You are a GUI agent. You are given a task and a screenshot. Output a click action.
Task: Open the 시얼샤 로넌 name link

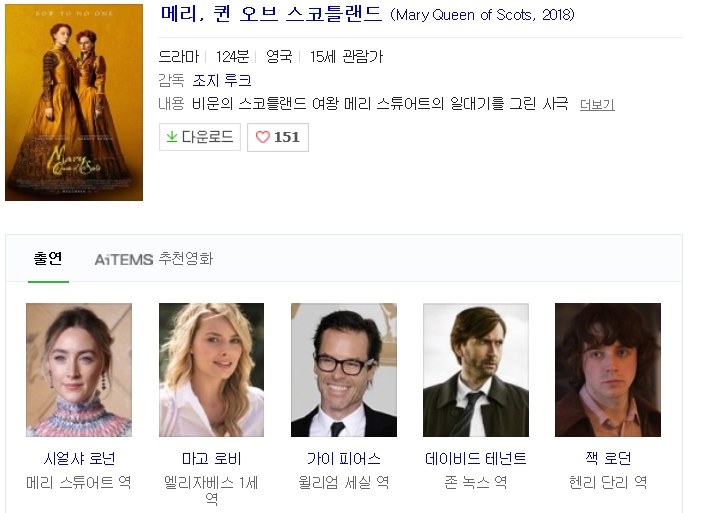click(79, 459)
